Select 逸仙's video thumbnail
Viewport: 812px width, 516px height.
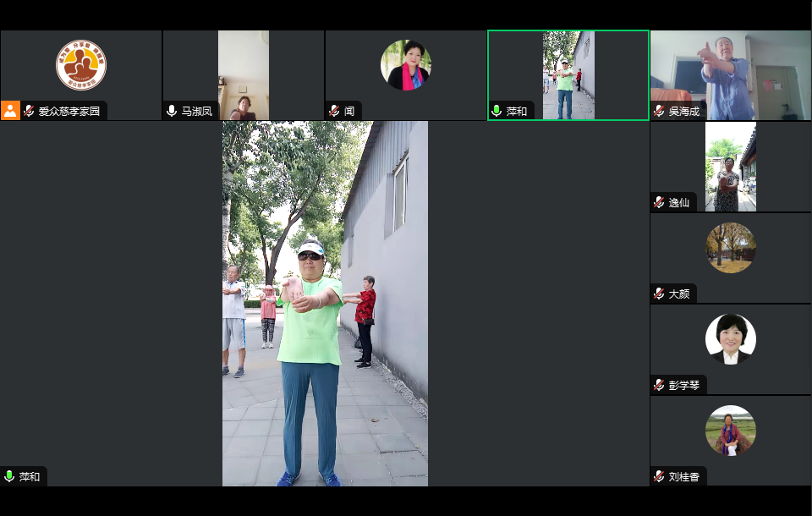tap(731, 166)
